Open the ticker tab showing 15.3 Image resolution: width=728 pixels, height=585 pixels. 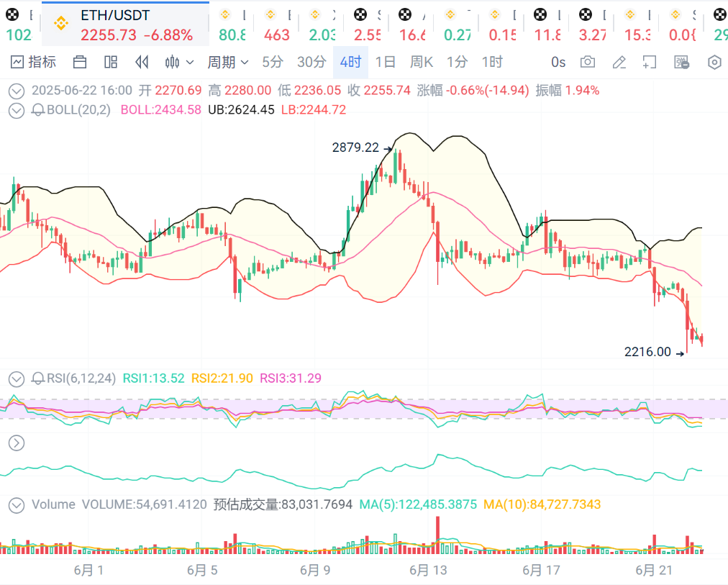coord(637,24)
